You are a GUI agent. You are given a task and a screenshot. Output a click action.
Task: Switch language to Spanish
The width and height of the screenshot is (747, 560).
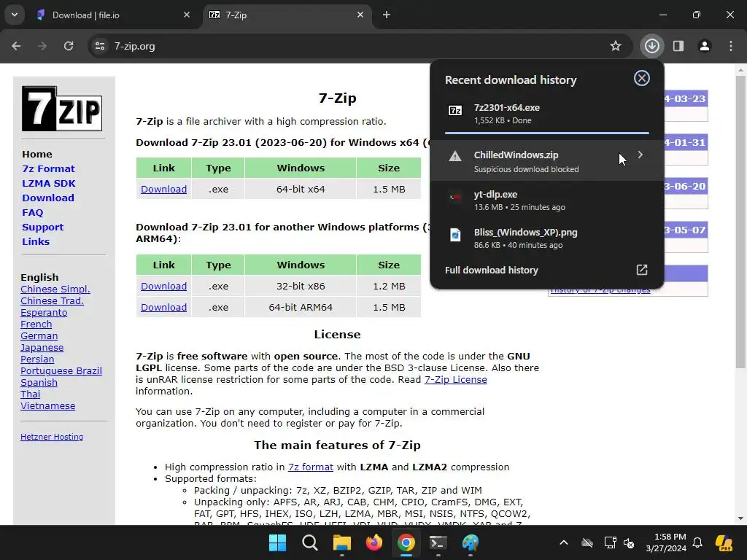coord(39,382)
